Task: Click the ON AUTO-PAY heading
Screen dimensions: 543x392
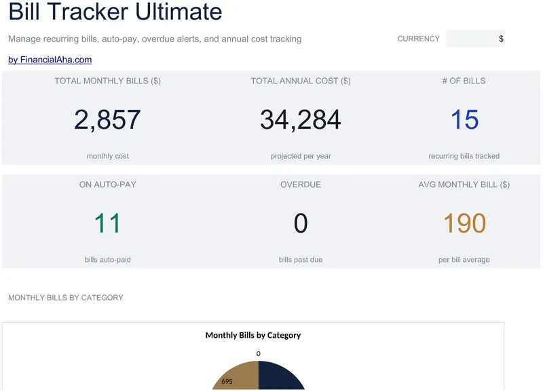Action: 108,184
